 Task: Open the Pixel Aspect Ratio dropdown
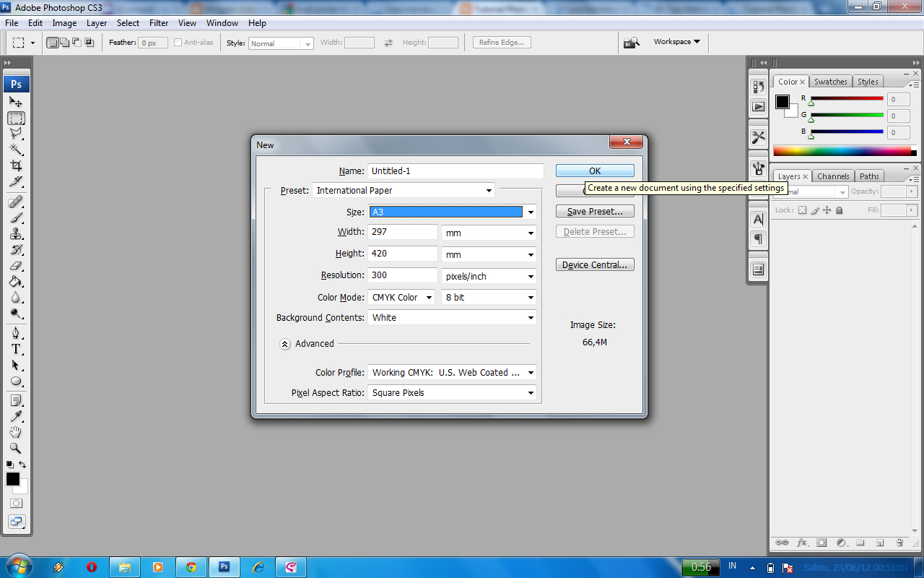point(453,393)
